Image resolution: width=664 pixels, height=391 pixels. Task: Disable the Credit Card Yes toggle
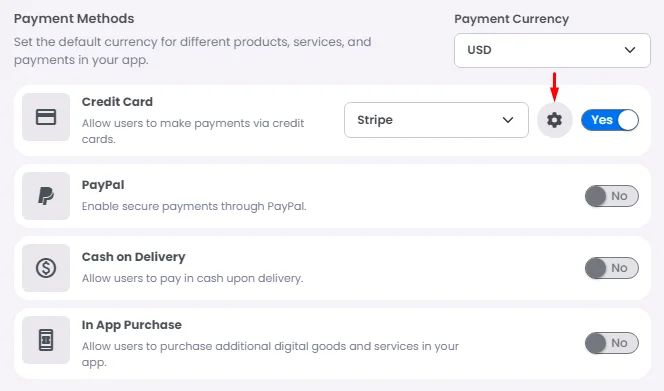point(610,120)
